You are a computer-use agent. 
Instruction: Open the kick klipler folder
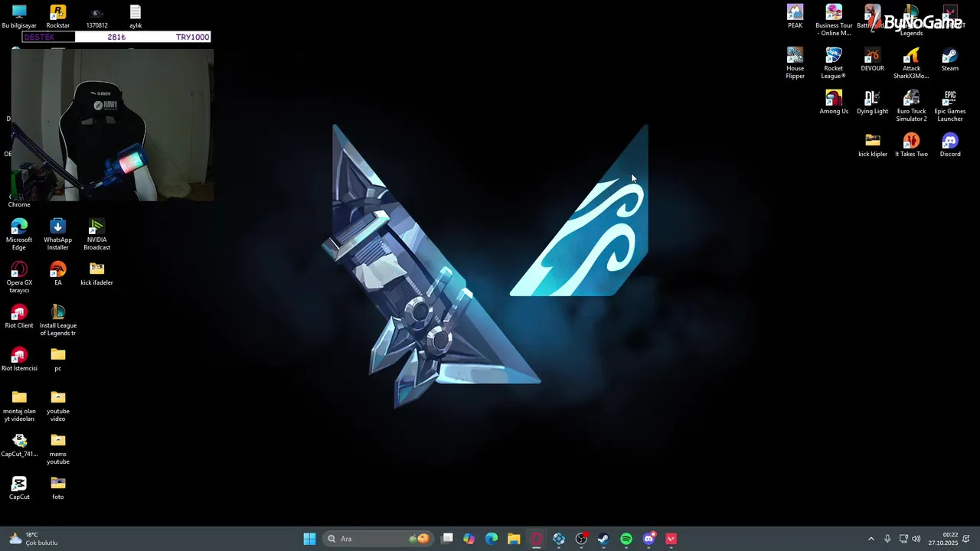click(872, 145)
